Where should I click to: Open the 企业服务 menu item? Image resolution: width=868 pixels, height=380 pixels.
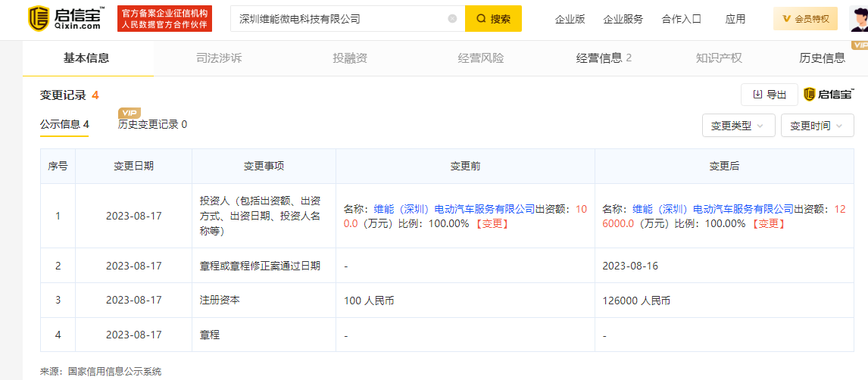click(x=623, y=19)
